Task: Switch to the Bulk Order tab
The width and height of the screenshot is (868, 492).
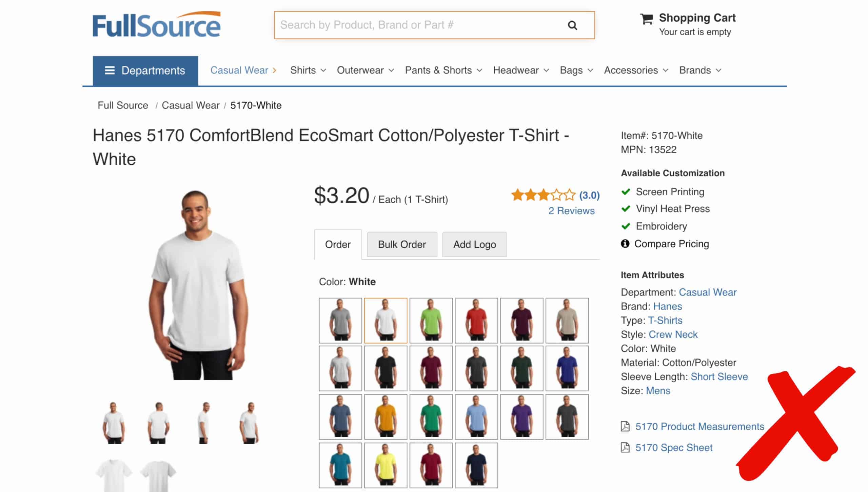Action: [x=402, y=244]
